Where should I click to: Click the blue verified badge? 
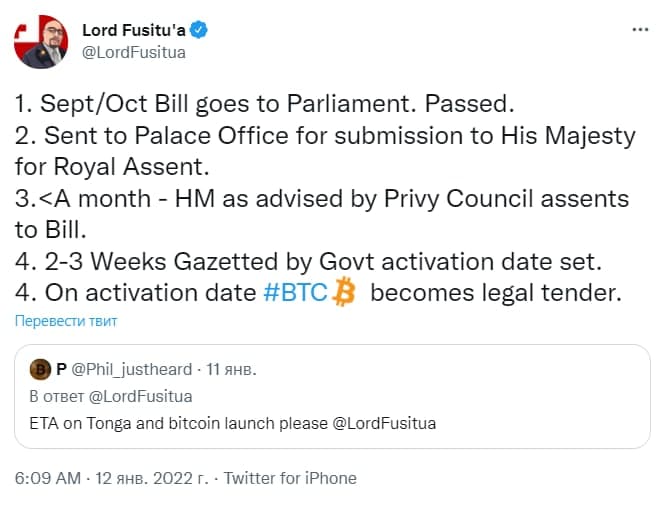[x=198, y=30]
